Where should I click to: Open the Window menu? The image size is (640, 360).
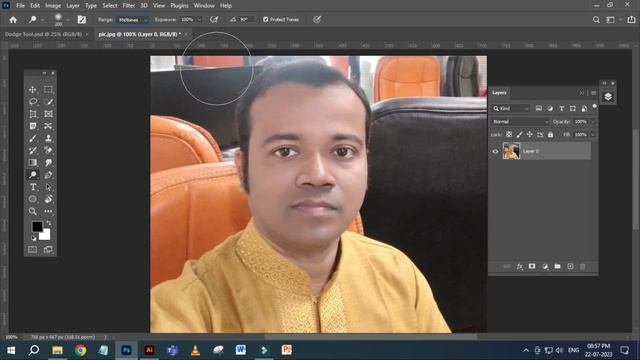[x=204, y=6]
